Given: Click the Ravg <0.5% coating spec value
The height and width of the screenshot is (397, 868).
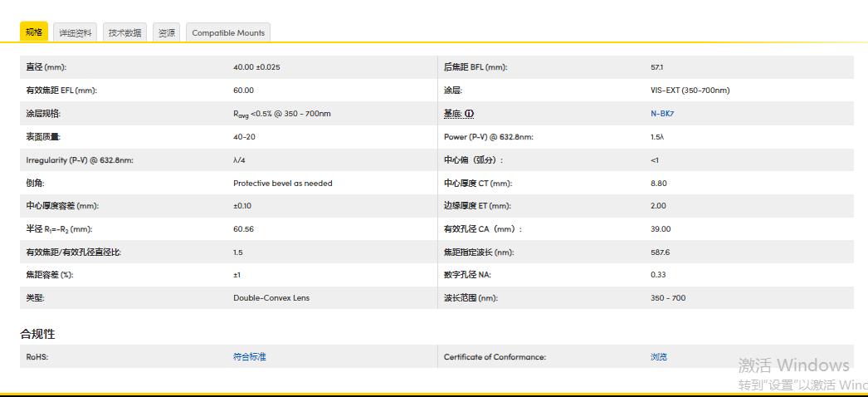Looking at the screenshot, I should 281,114.
